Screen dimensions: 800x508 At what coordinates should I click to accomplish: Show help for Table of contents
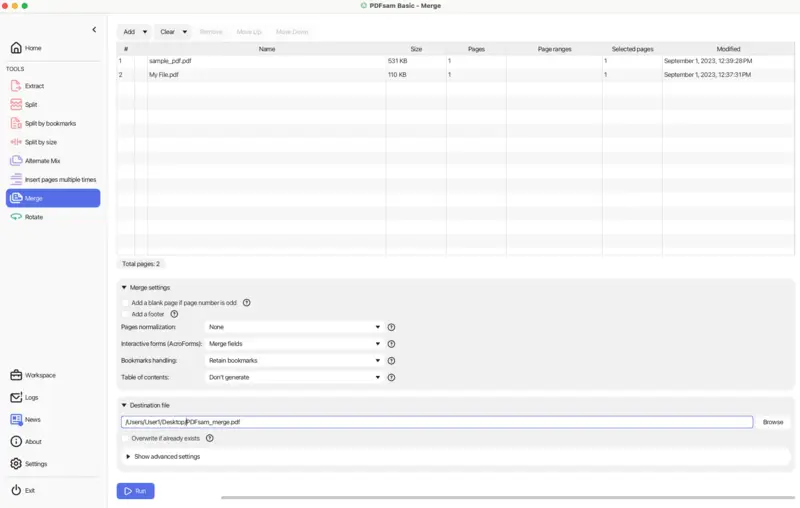[391, 377]
